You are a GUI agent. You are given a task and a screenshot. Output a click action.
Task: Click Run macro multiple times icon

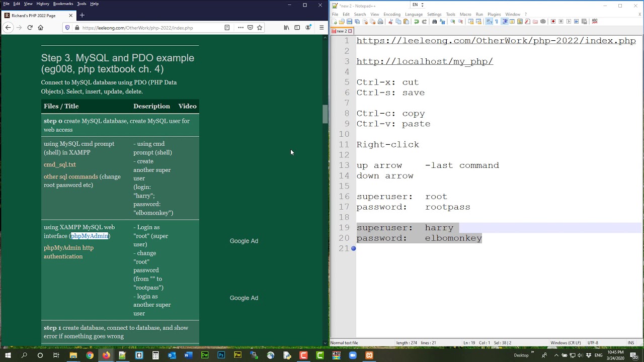click(x=576, y=22)
